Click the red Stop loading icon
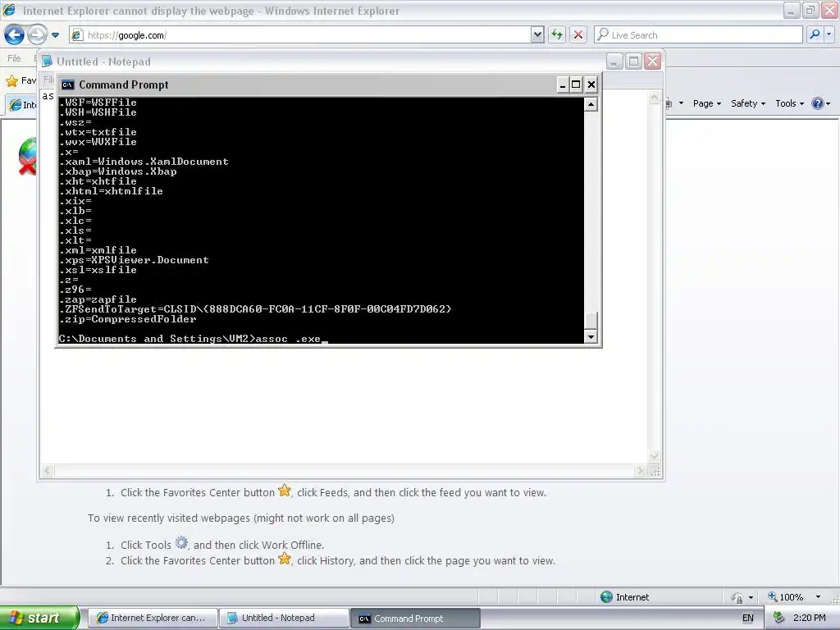Screen dimensions: 840x630 point(578,34)
